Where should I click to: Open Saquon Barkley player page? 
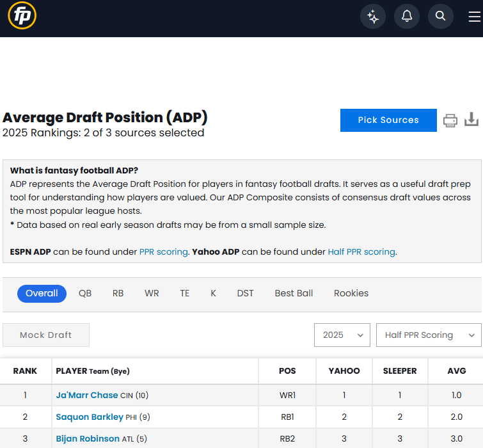(90, 417)
